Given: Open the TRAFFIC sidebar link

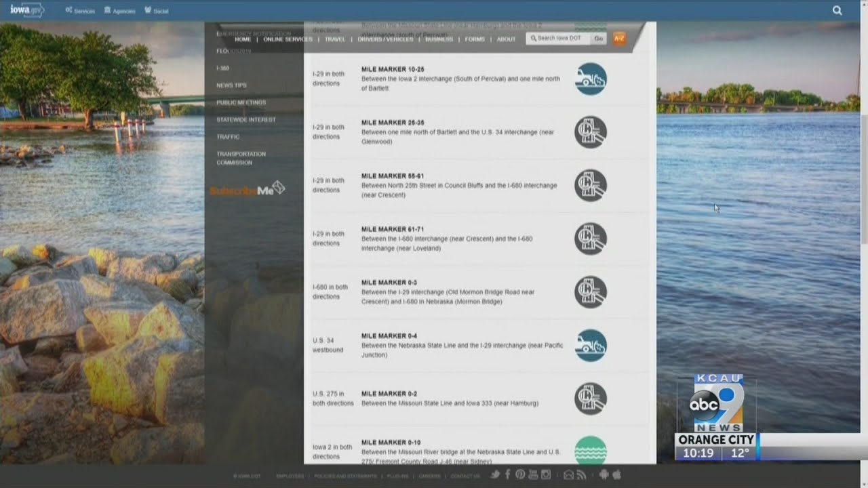Looking at the screenshot, I should (x=228, y=137).
